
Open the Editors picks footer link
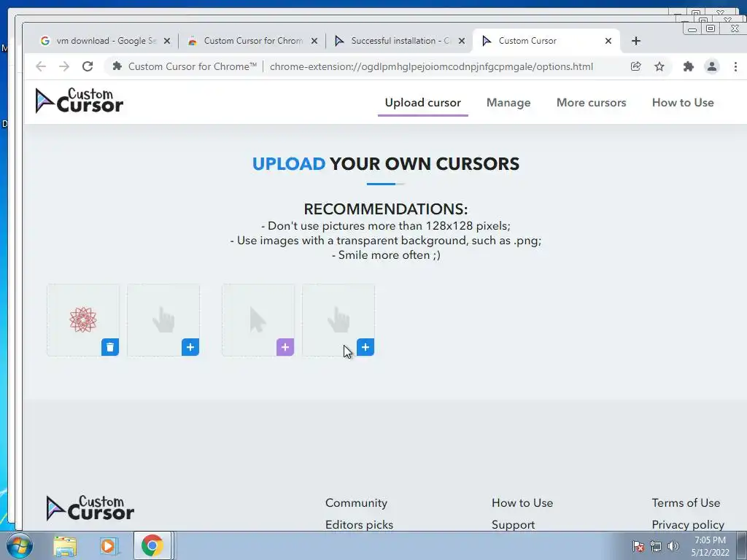[359, 524]
